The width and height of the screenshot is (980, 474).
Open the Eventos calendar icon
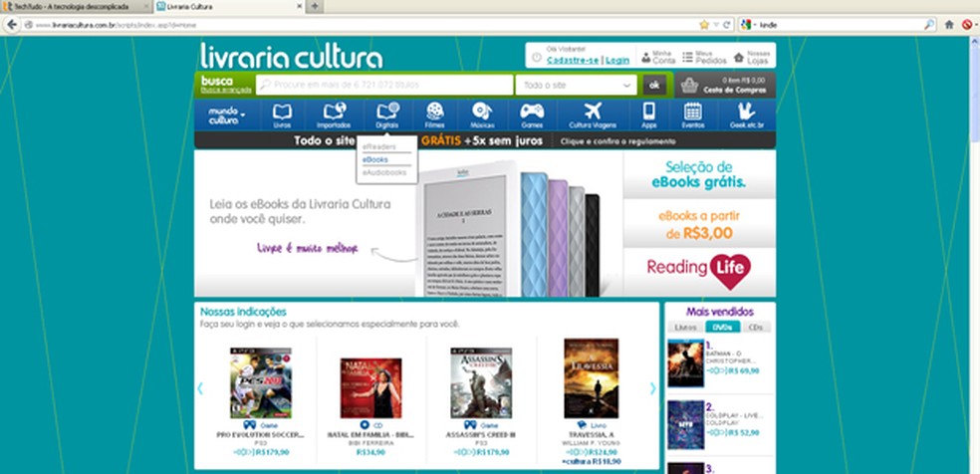[692, 112]
